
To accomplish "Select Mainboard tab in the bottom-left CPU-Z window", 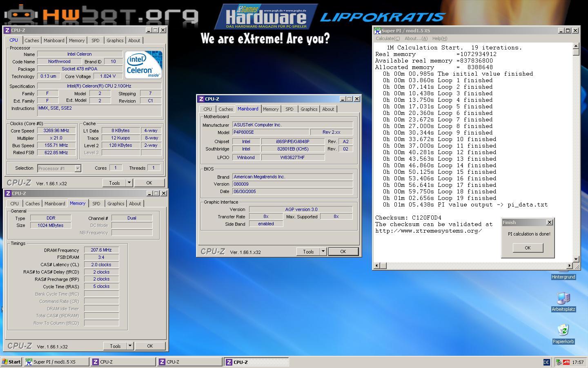I will pos(55,204).
